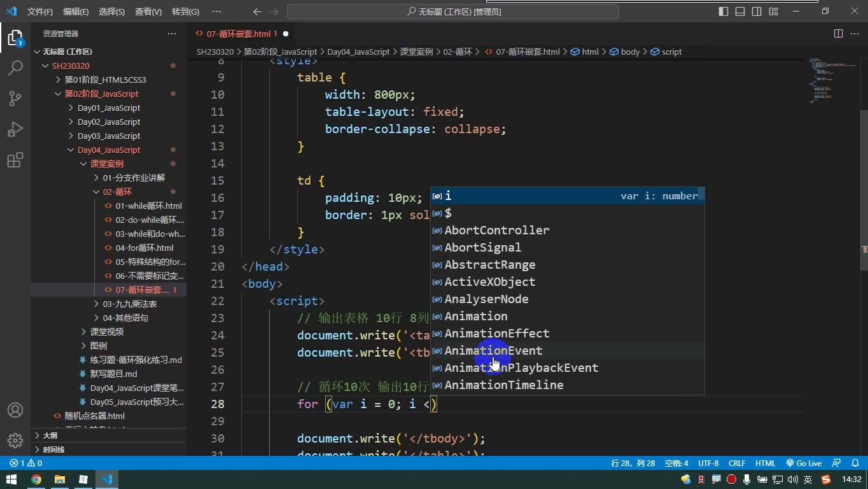
Task: Open Run and Debug view icon
Action: (15, 129)
